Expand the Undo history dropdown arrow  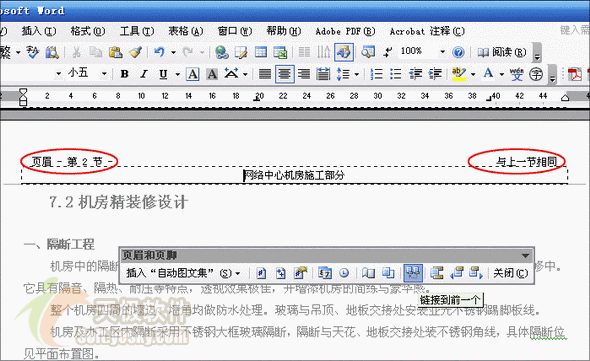pos(173,52)
